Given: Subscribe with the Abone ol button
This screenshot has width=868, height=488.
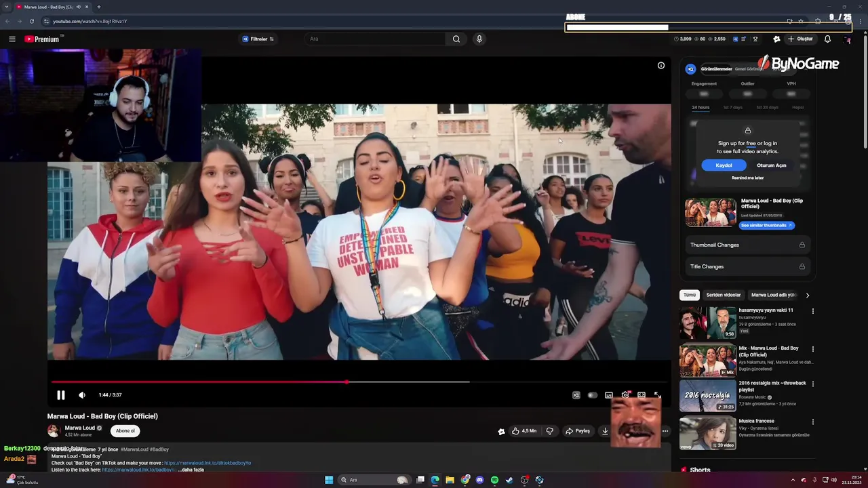Looking at the screenshot, I should point(125,431).
